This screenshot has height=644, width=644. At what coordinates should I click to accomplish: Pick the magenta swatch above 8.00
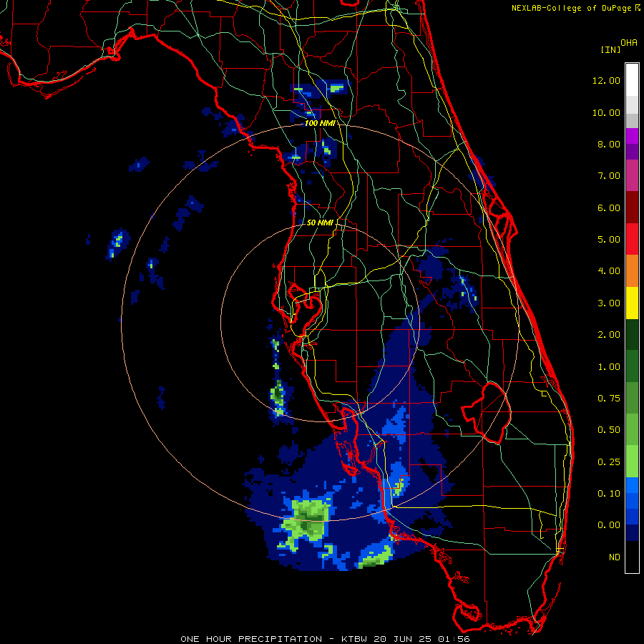click(x=632, y=136)
